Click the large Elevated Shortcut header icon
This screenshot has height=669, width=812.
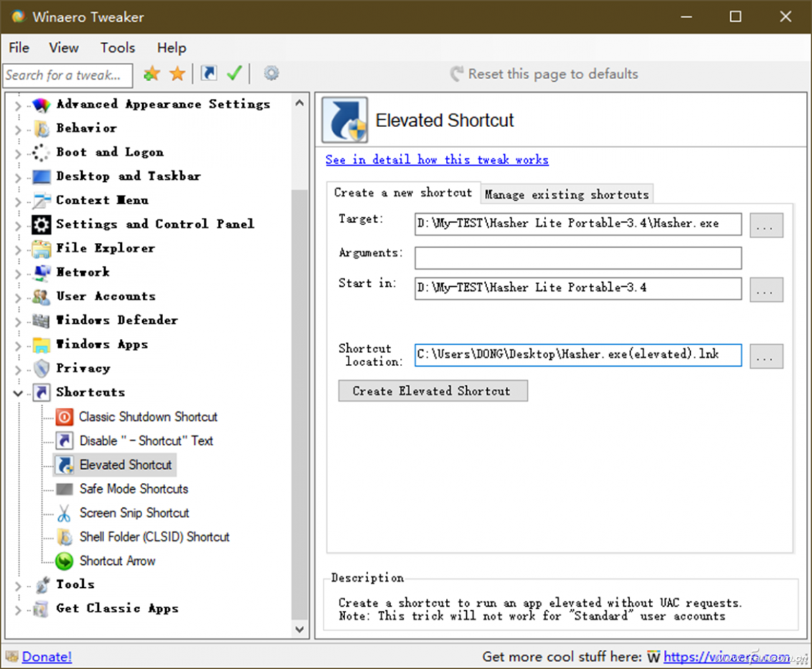coord(344,120)
